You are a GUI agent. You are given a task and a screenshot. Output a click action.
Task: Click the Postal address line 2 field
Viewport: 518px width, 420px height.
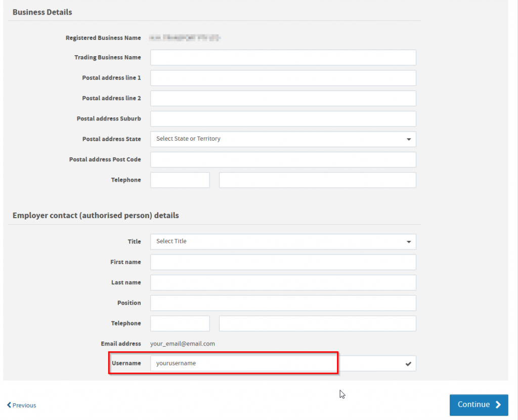[x=283, y=98]
